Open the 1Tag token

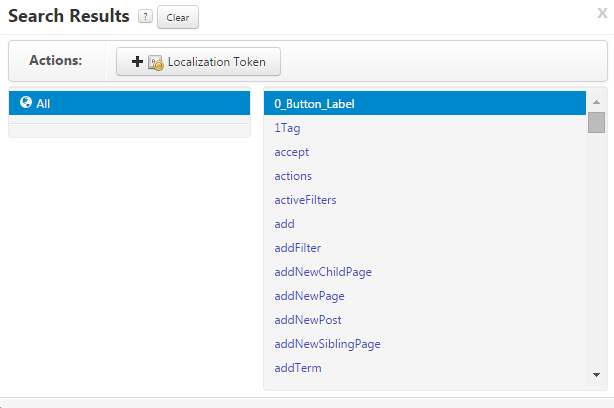tap(287, 128)
